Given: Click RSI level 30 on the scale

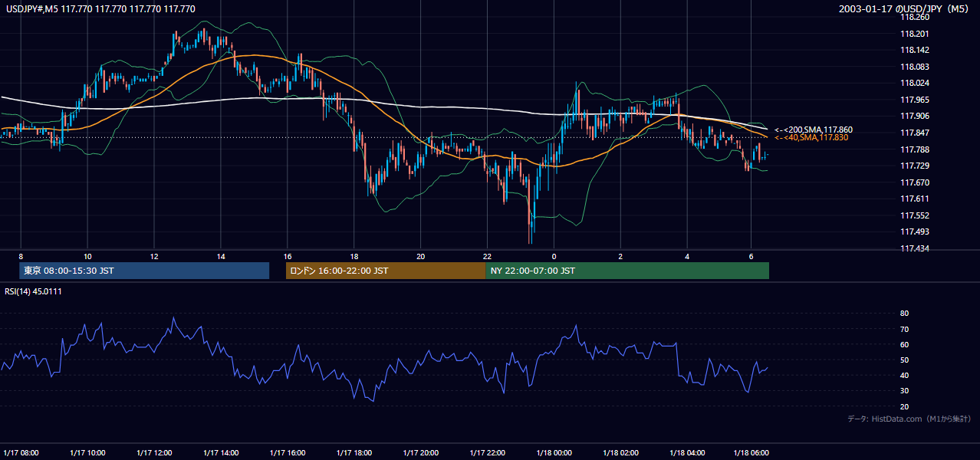Looking at the screenshot, I should coord(904,391).
